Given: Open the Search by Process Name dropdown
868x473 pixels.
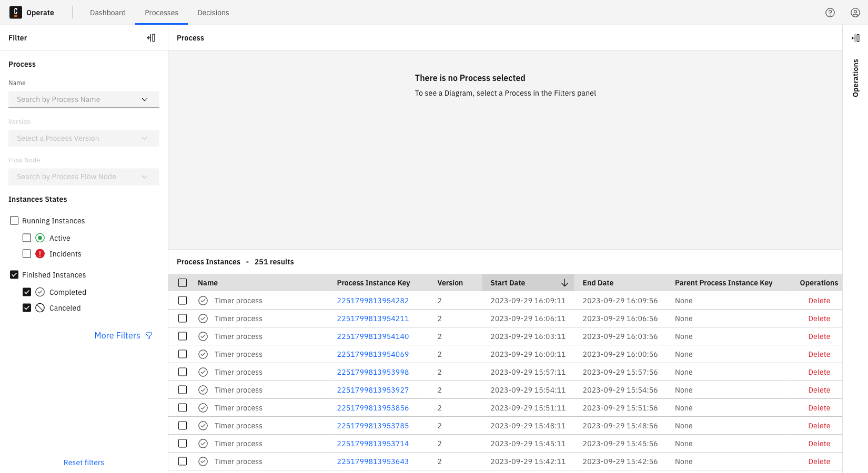Looking at the screenshot, I should coord(84,99).
